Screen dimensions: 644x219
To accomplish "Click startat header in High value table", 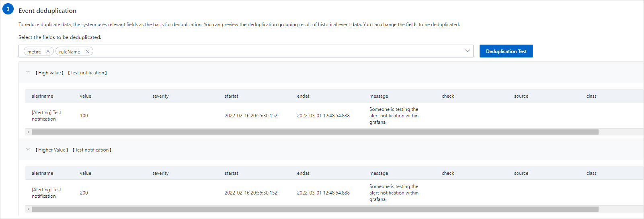I will (x=232, y=96).
